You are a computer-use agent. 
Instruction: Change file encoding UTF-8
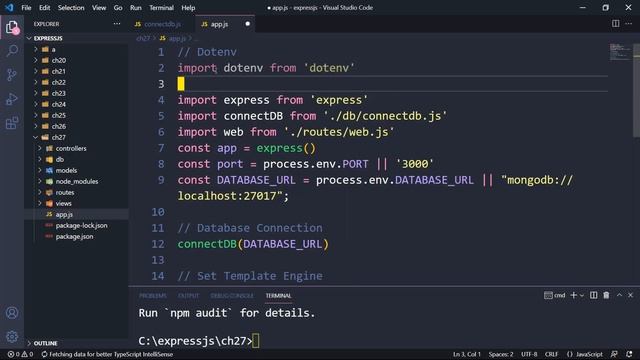tap(529, 354)
